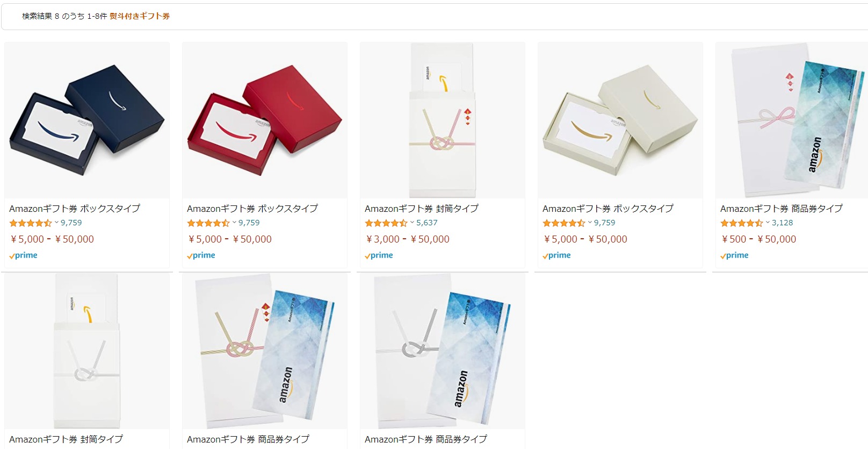Open the voucher type image with pink-gold knot
868x449 pixels.
(265, 351)
